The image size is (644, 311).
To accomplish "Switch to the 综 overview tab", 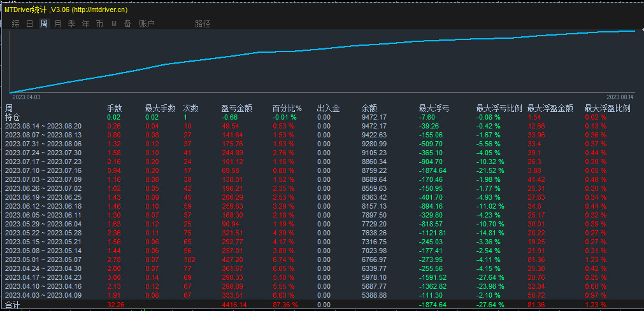I will [16, 24].
